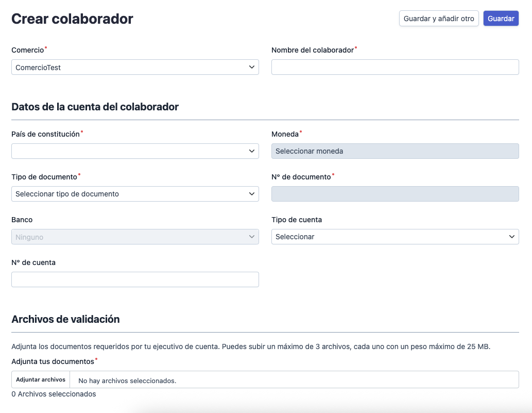Open the País de constitución selector
532x413 pixels.
tap(135, 151)
